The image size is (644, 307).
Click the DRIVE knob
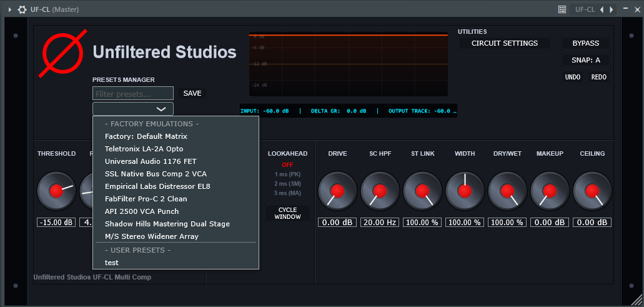point(337,191)
